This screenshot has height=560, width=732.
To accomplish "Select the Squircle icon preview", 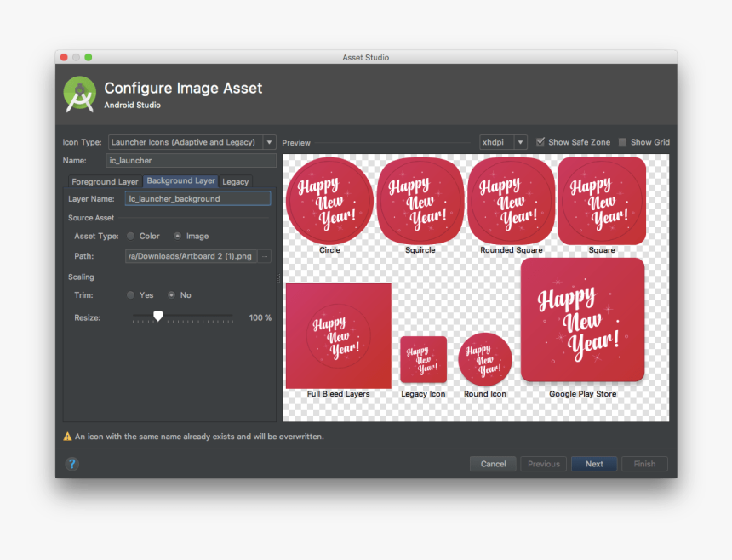I will point(420,201).
